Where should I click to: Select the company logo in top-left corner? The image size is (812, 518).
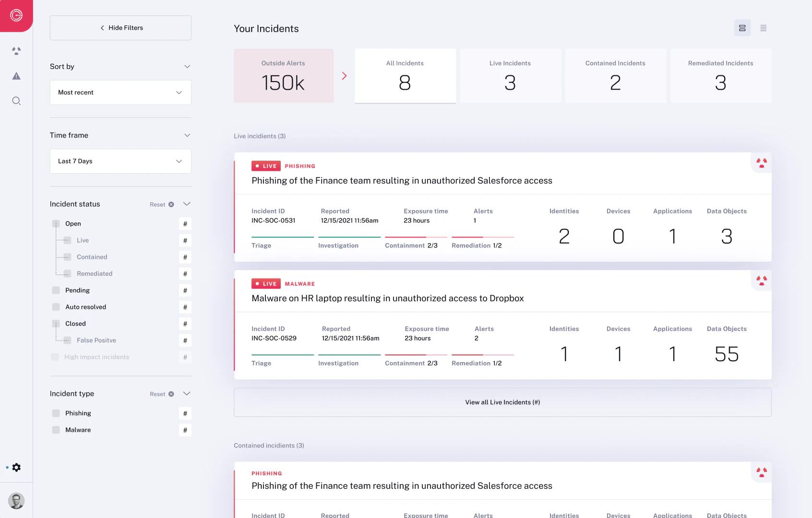[16, 15]
